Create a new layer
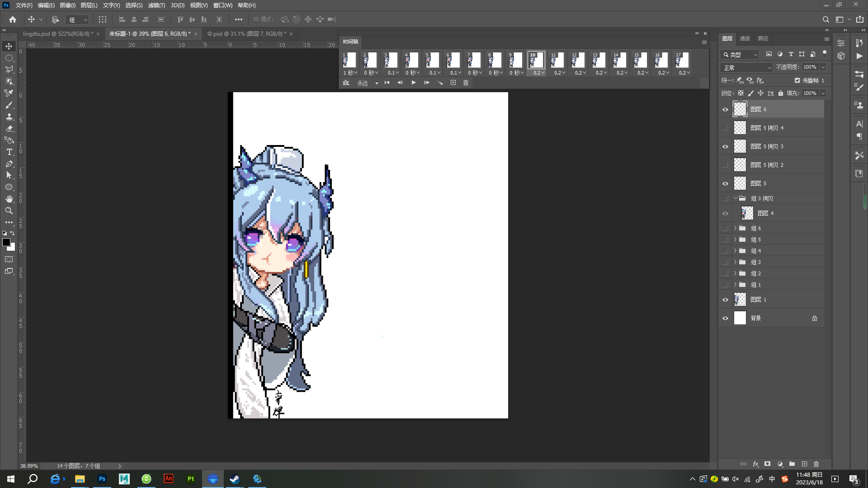868x488 pixels. 804,464
